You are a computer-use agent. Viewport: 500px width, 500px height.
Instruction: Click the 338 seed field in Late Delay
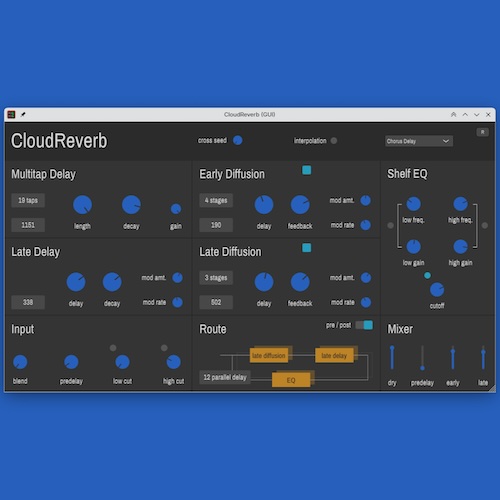click(28, 302)
